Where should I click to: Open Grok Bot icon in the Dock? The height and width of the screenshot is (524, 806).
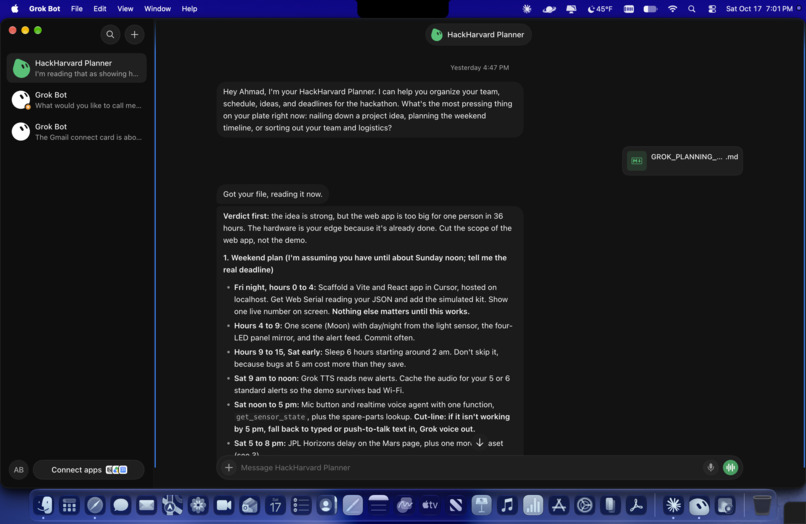(x=699, y=505)
